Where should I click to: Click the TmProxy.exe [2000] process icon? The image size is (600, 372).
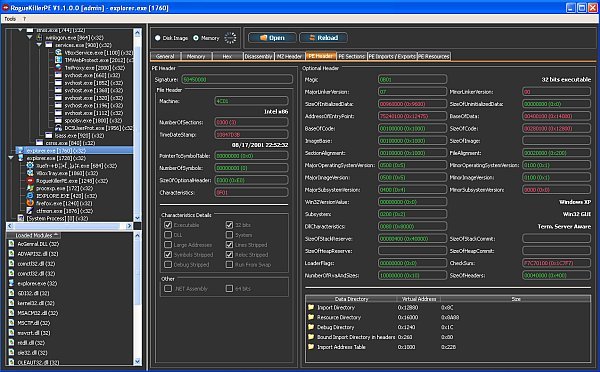click(x=58, y=68)
